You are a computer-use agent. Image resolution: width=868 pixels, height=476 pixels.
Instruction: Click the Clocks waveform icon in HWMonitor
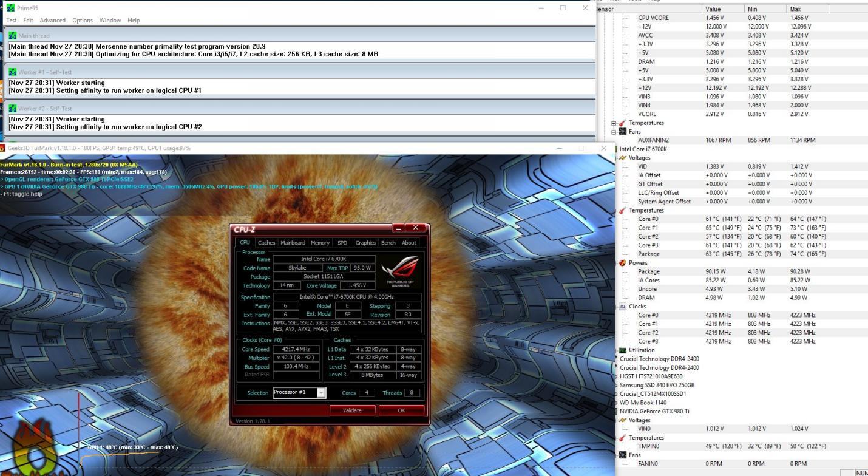click(x=622, y=307)
